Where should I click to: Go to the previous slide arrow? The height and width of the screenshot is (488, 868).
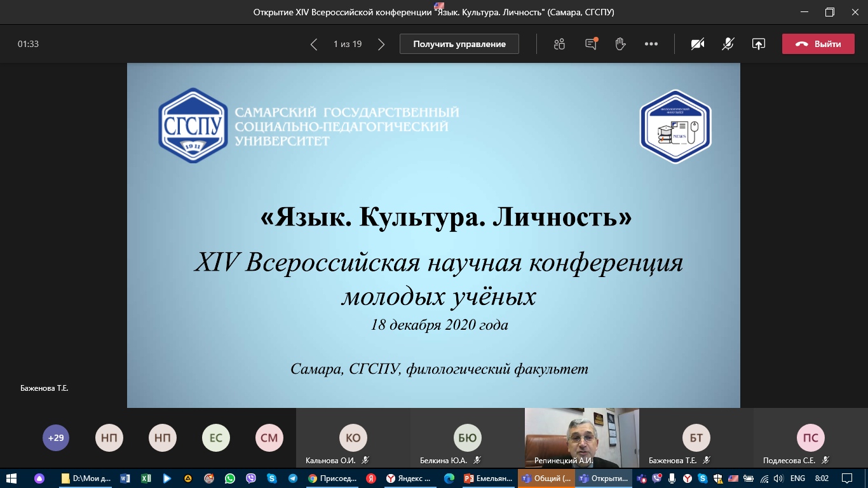coord(313,44)
